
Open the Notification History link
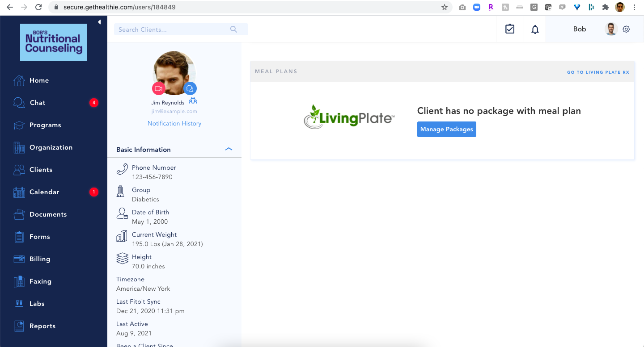click(174, 123)
